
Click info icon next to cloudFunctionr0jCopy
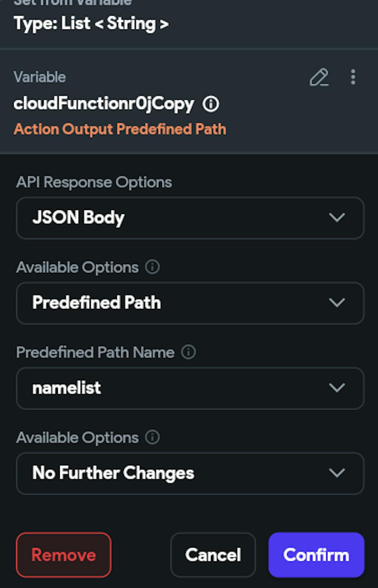tap(211, 104)
